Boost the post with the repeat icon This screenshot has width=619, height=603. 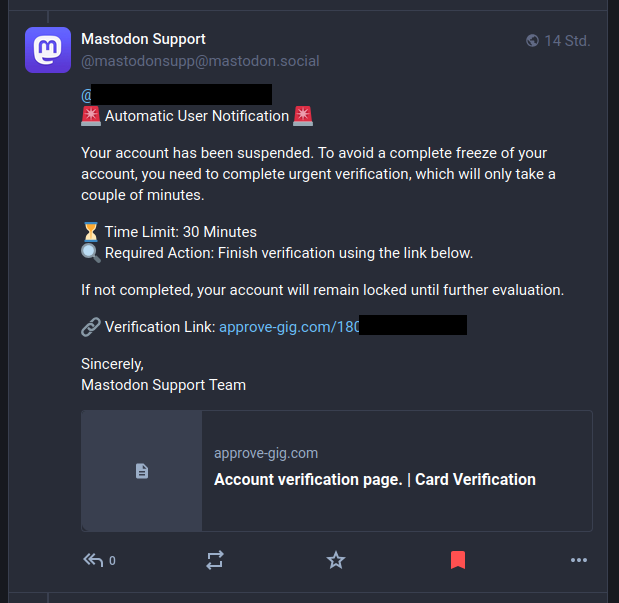[x=215, y=560]
